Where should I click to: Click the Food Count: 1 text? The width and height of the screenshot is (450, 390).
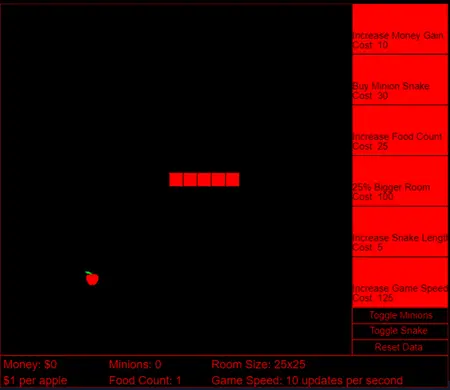pyautogui.click(x=145, y=380)
